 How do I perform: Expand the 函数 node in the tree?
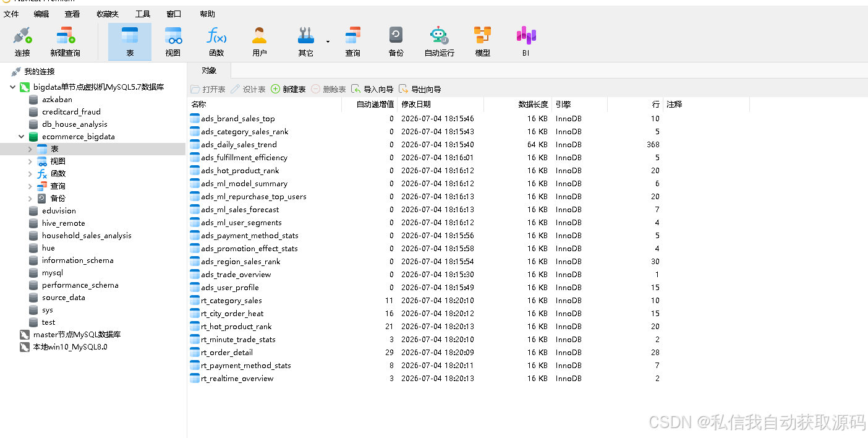coord(30,174)
